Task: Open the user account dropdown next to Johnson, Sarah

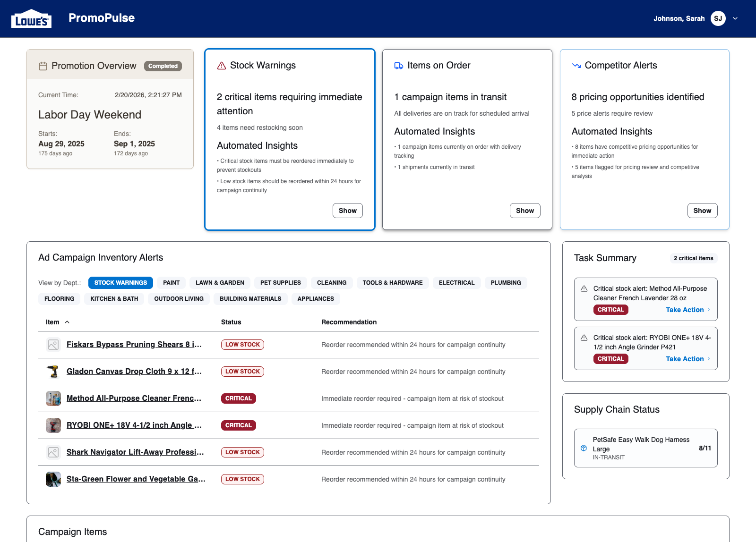Action: pyautogui.click(x=735, y=18)
